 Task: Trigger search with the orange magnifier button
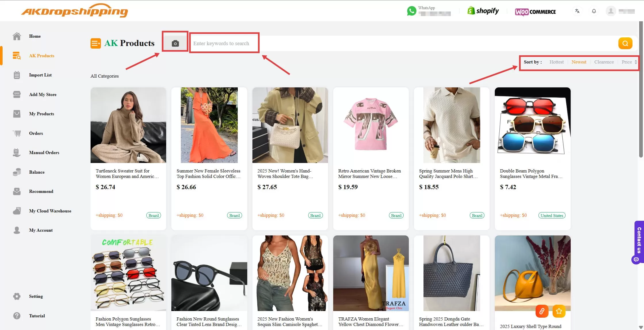click(625, 43)
